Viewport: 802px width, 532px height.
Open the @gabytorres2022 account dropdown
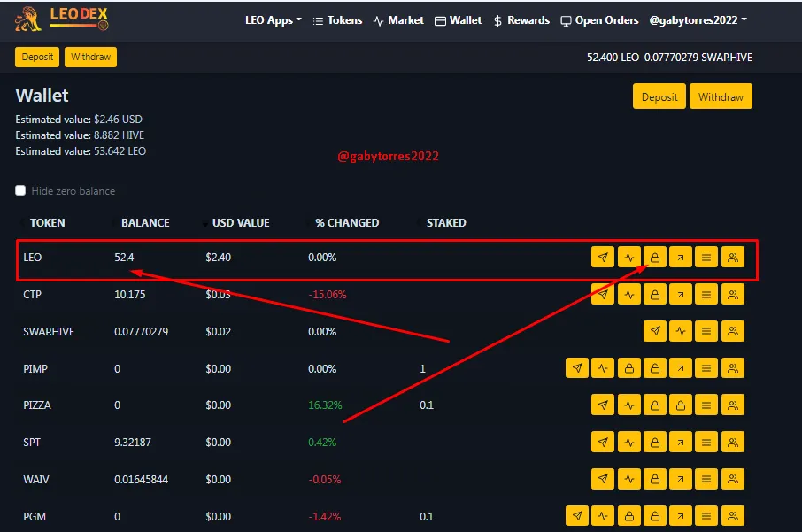tap(698, 20)
